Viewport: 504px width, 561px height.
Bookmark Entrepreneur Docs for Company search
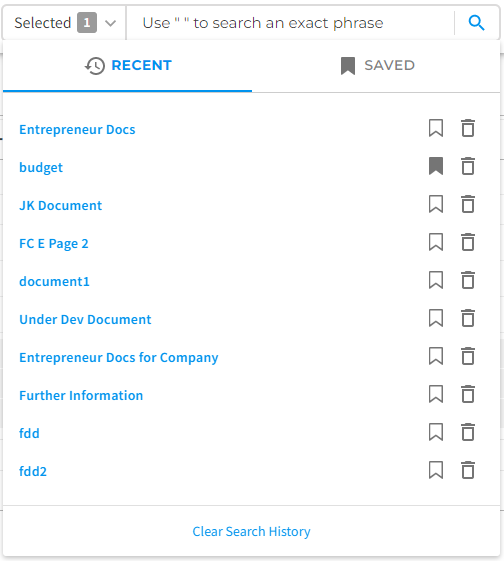click(436, 356)
